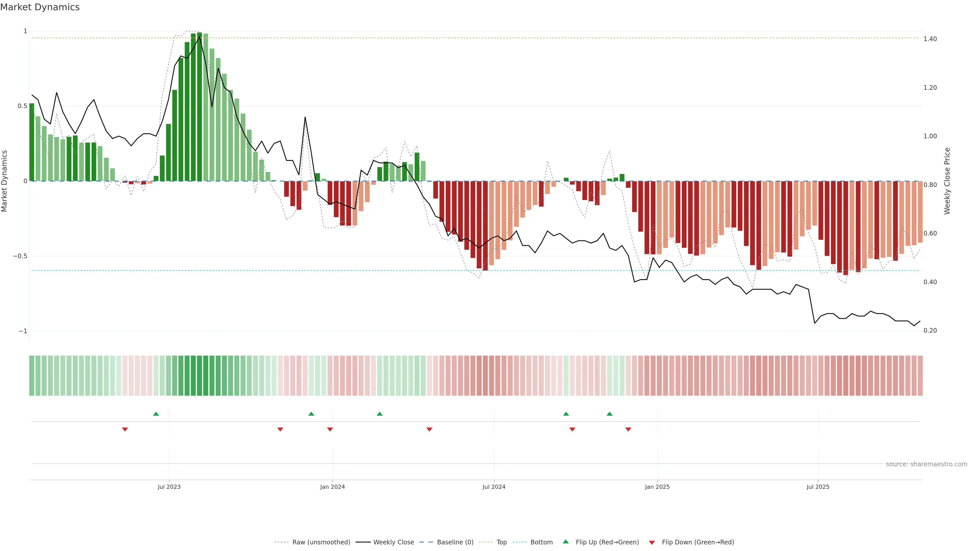The image size is (980, 551).
Task: Click the tallest green bar near peak
Action: [x=199, y=106]
